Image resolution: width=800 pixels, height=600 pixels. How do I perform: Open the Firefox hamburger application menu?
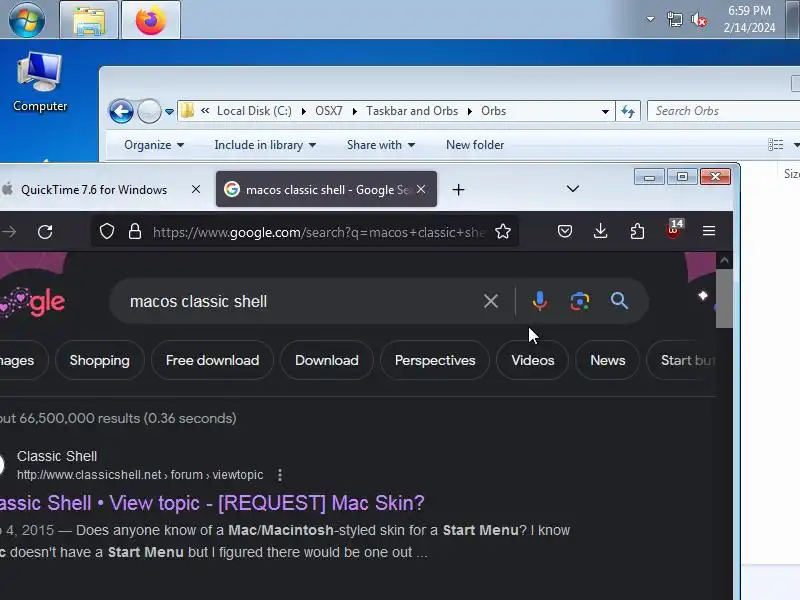[x=709, y=231]
